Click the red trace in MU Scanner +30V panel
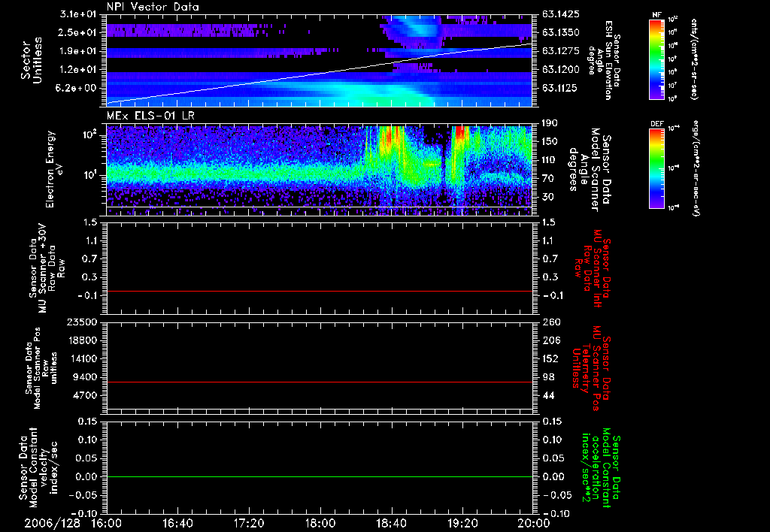 [320, 291]
